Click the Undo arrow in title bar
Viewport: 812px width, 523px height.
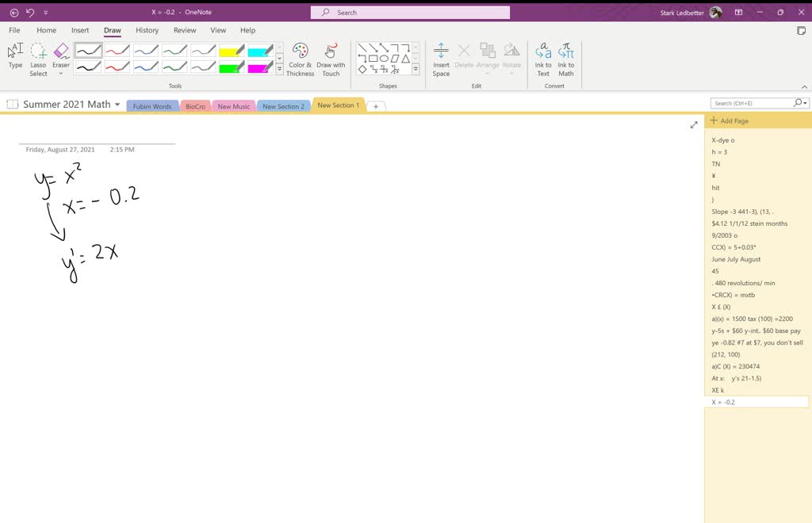click(x=30, y=13)
